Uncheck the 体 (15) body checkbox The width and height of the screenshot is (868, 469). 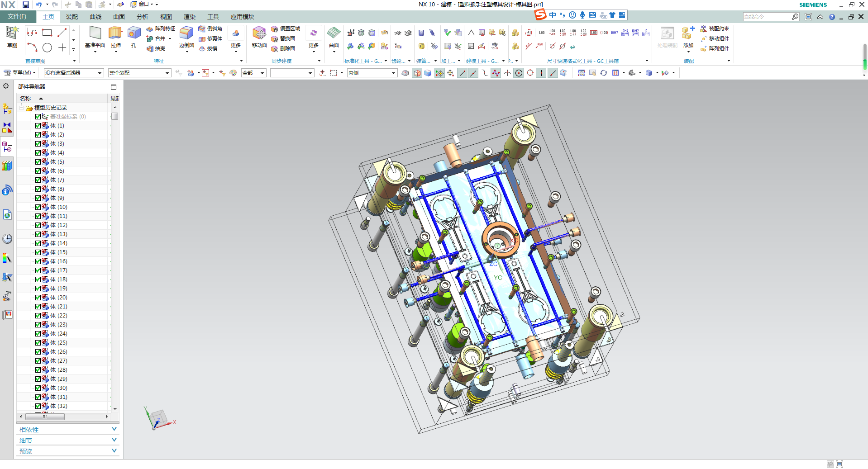(38, 252)
